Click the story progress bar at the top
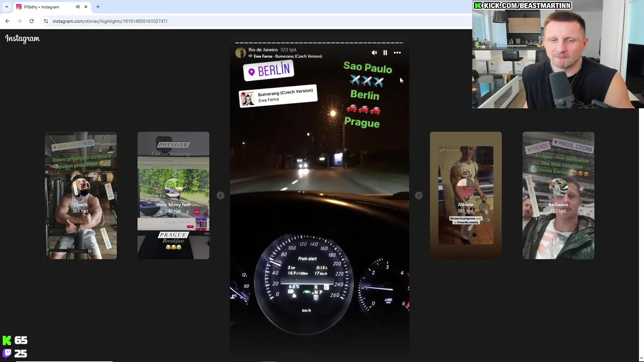Image resolution: width=644 pixels, height=362 pixels. tap(319, 43)
